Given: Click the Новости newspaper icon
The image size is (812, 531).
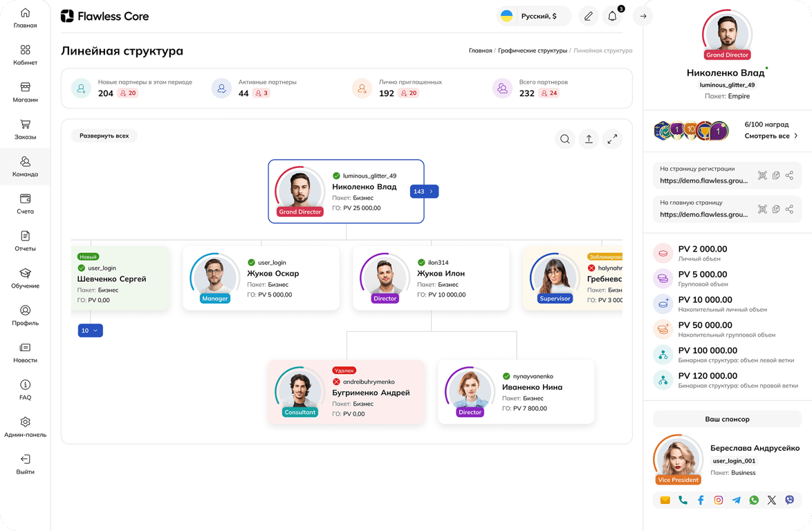Looking at the screenshot, I should pos(25,348).
